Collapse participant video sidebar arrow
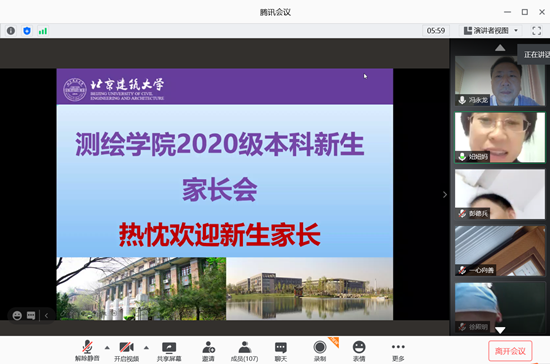Viewport: 550px width, 364px height. tap(445, 195)
